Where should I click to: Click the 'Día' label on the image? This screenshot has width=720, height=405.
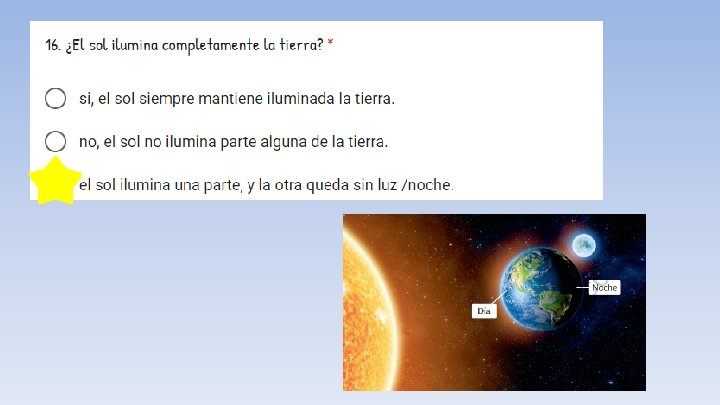click(484, 311)
